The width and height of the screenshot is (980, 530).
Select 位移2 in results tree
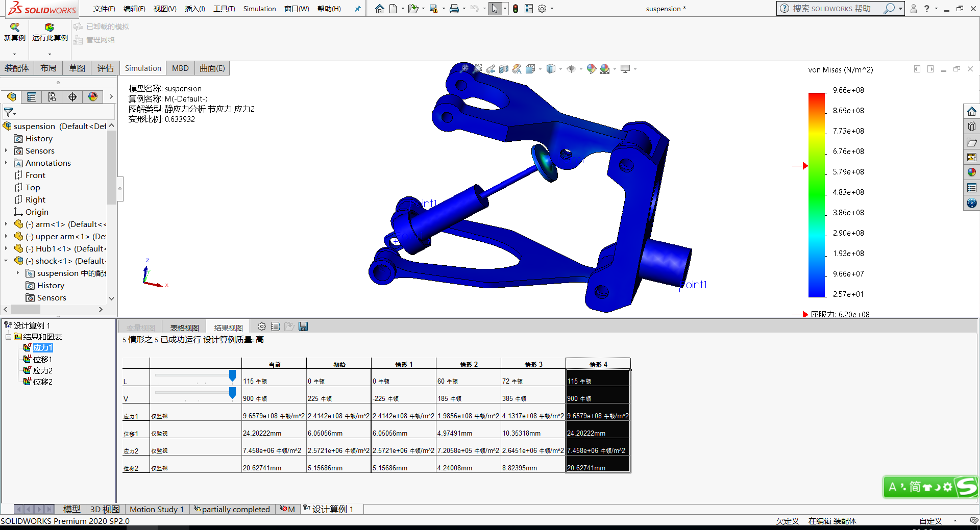click(x=42, y=382)
